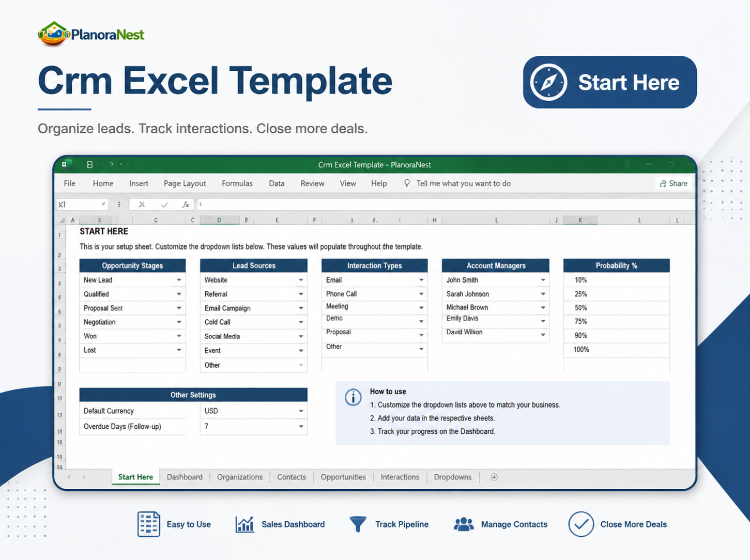This screenshot has height=560, width=750.
Task: Open the Insert ribbon tab
Action: (x=139, y=183)
